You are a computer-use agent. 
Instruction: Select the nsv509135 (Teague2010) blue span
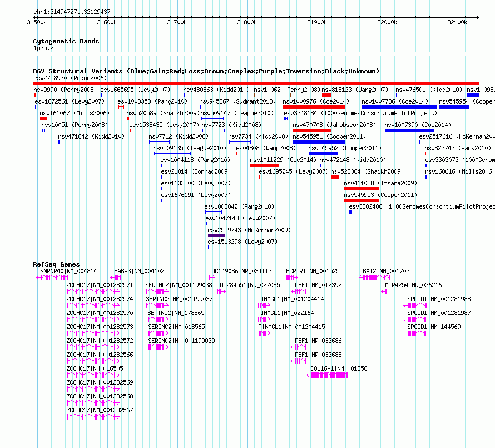click(x=172, y=154)
